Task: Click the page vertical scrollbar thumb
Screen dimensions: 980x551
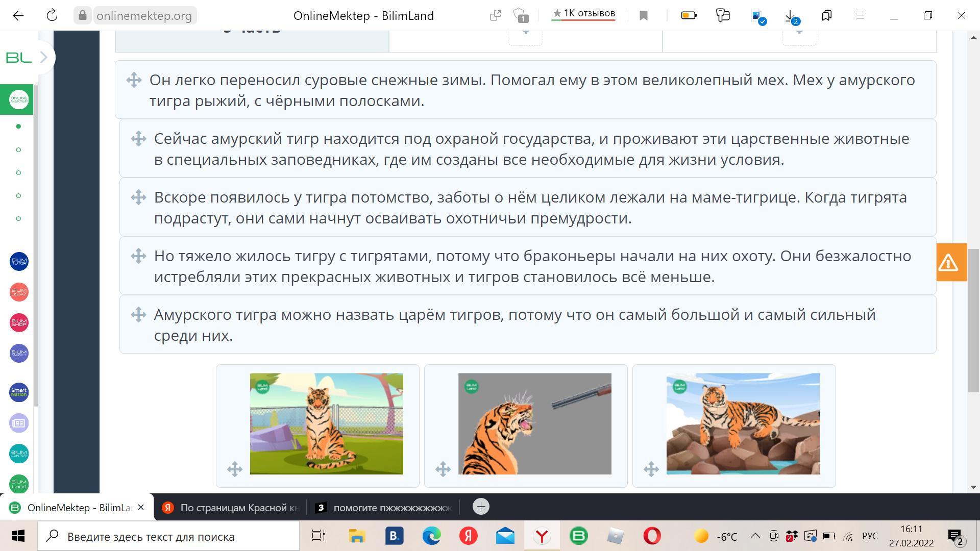Action: (974, 320)
